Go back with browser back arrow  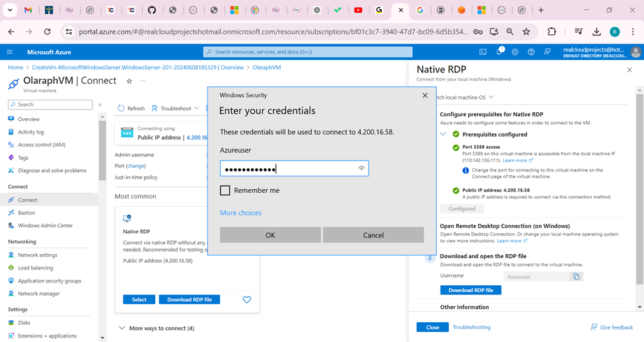point(11,32)
